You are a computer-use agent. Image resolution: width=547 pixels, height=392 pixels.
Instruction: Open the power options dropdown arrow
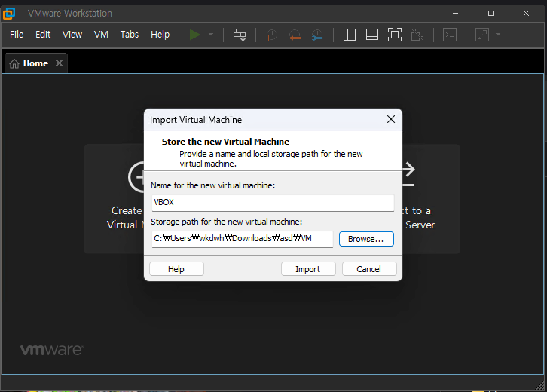point(211,35)
